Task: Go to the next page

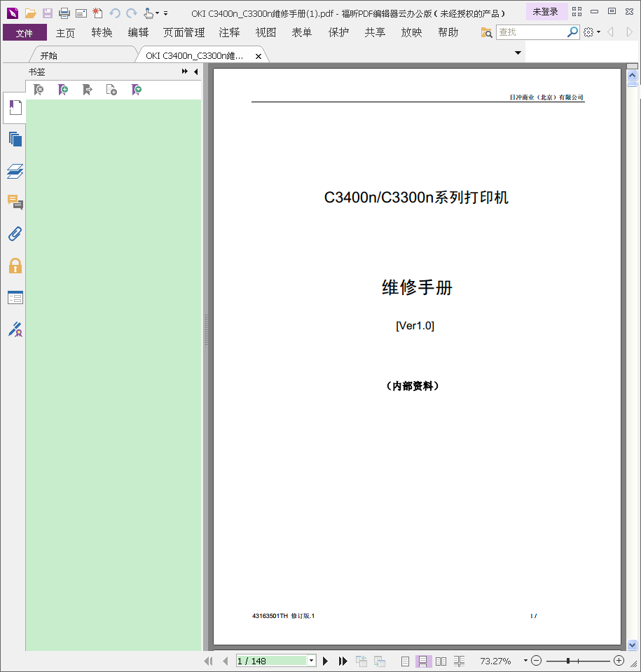Action: [325, 661]
